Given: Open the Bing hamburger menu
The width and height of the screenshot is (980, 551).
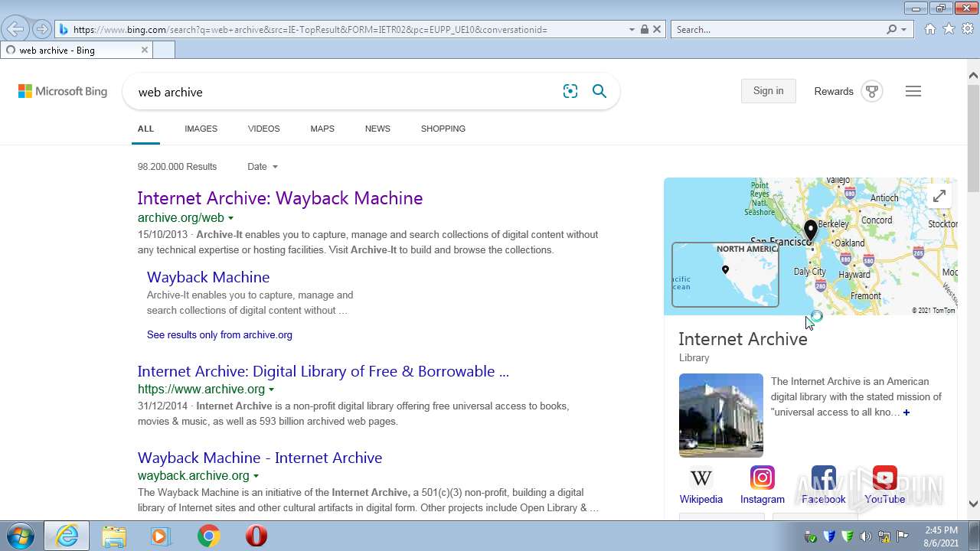Looking at the screenshot, I should (x=913, y=91).
